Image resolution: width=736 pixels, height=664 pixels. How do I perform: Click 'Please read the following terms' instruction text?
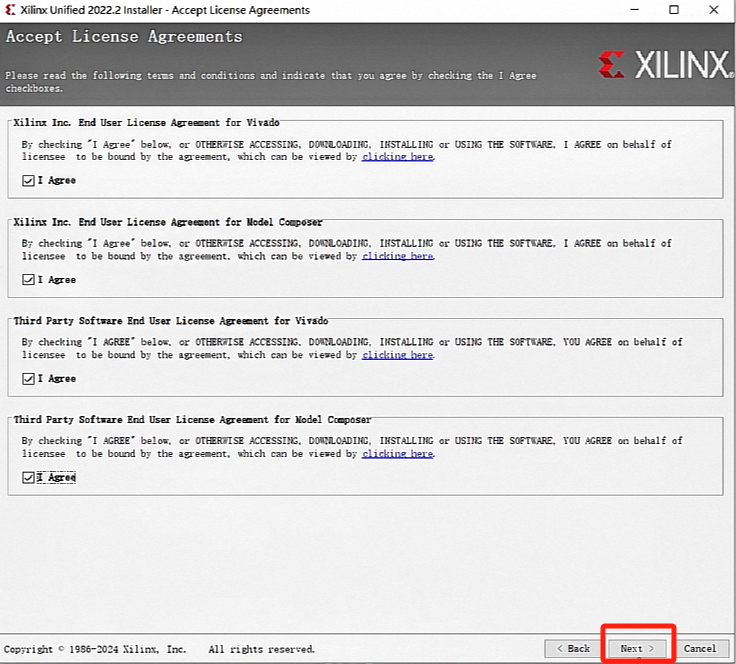click(270, 82)
